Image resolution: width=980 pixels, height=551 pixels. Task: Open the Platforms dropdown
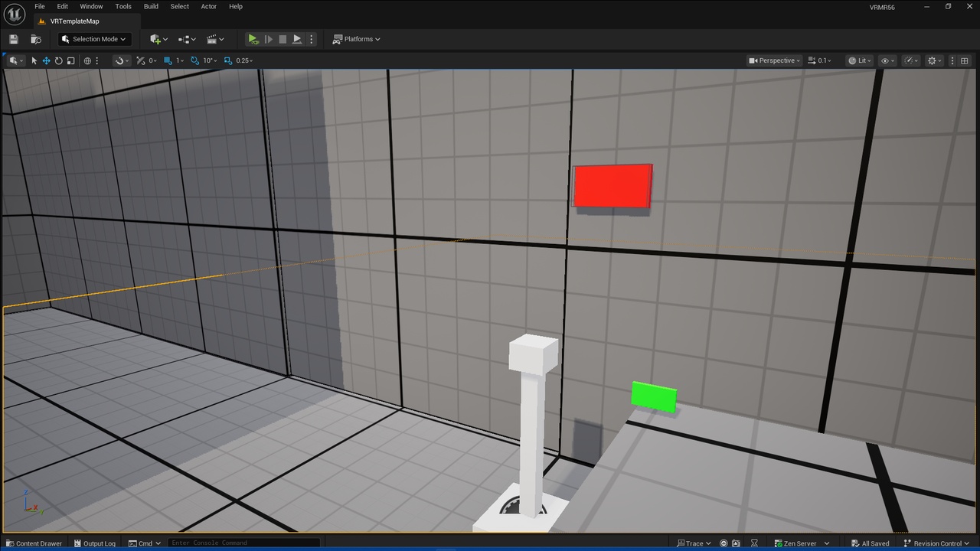(357, 39)
